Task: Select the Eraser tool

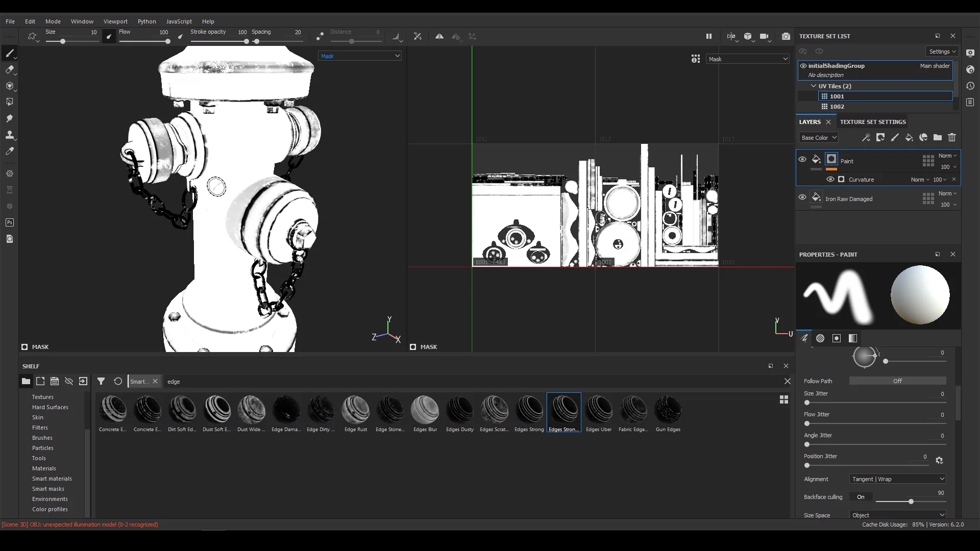Action: click(x=10, y=70)
